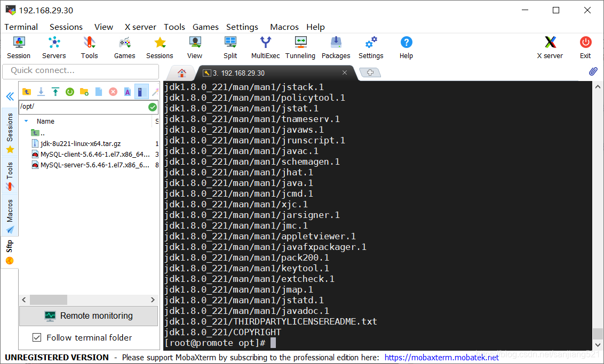Viewport: 604px width, 364px height.
Task: Click terminal scrollbar down arrow
Action: 598,345
